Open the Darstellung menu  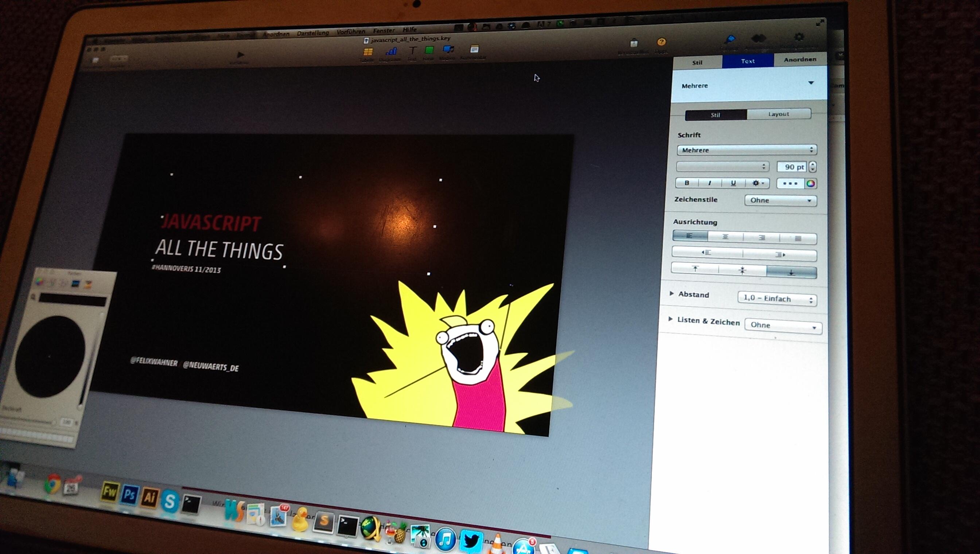tap(313, 33)
